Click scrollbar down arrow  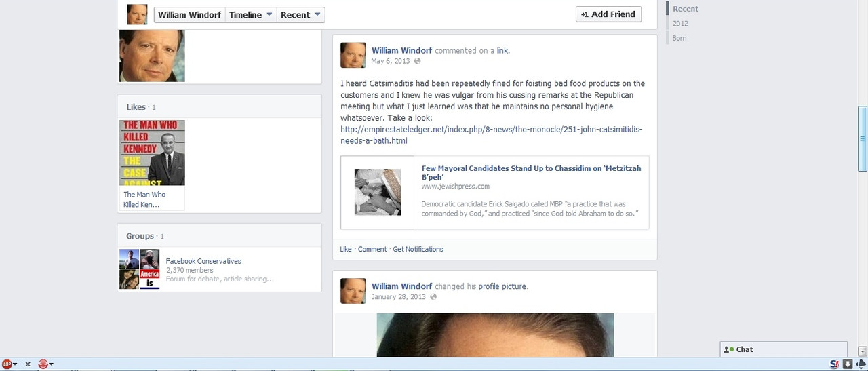tap(863, 351)
